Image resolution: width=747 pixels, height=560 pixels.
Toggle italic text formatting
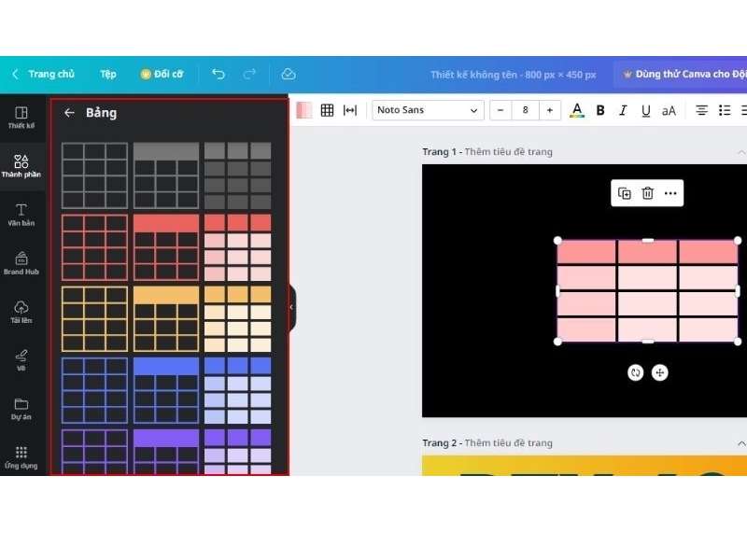[x=623, y=110]
